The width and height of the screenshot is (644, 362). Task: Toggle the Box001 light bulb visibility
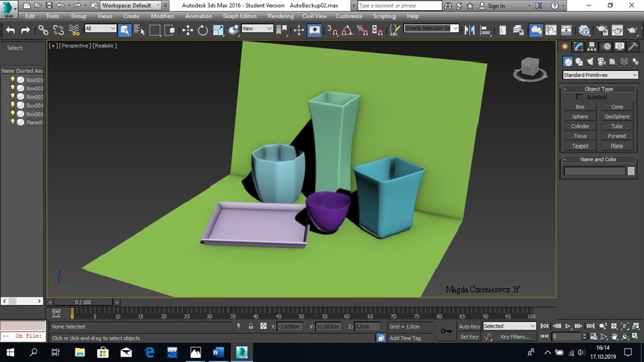[12, 80]
